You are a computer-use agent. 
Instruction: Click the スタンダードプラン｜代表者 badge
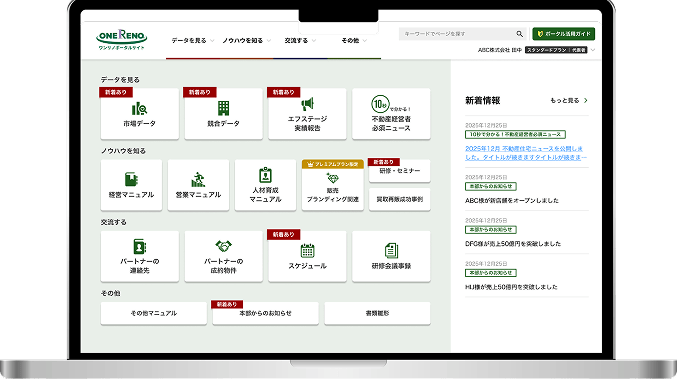pyautogui.click(x=556, y=50)
